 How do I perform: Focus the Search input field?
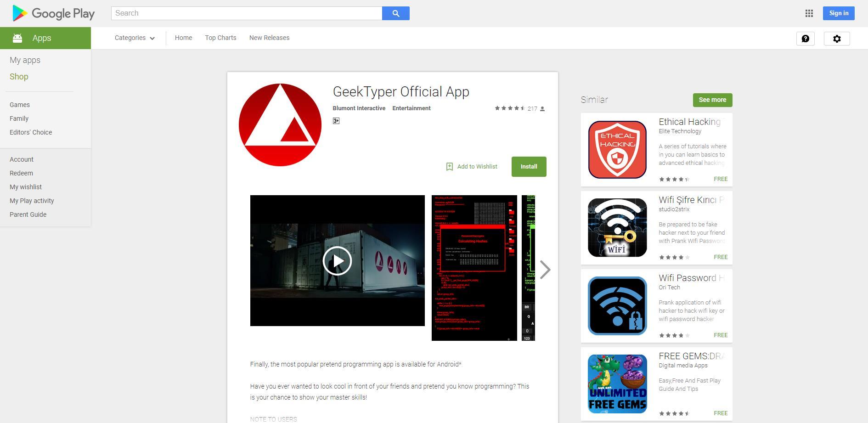click(247, 13)
